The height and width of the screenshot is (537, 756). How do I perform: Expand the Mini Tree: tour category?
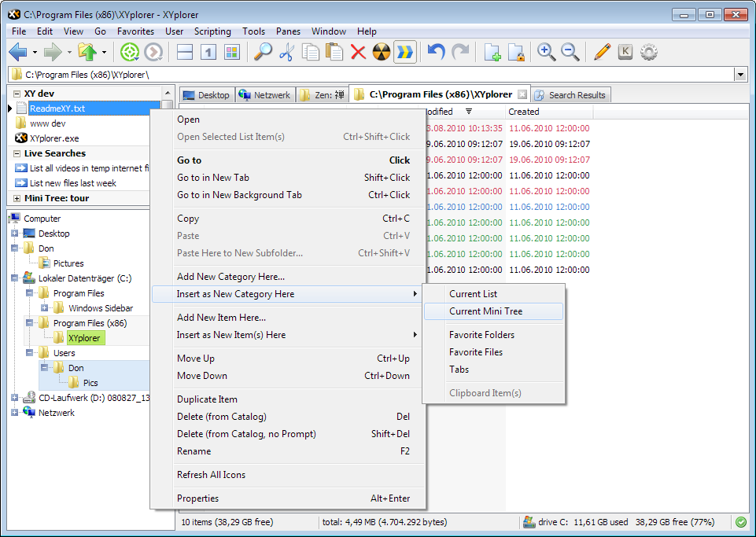(x=17, y=198)
